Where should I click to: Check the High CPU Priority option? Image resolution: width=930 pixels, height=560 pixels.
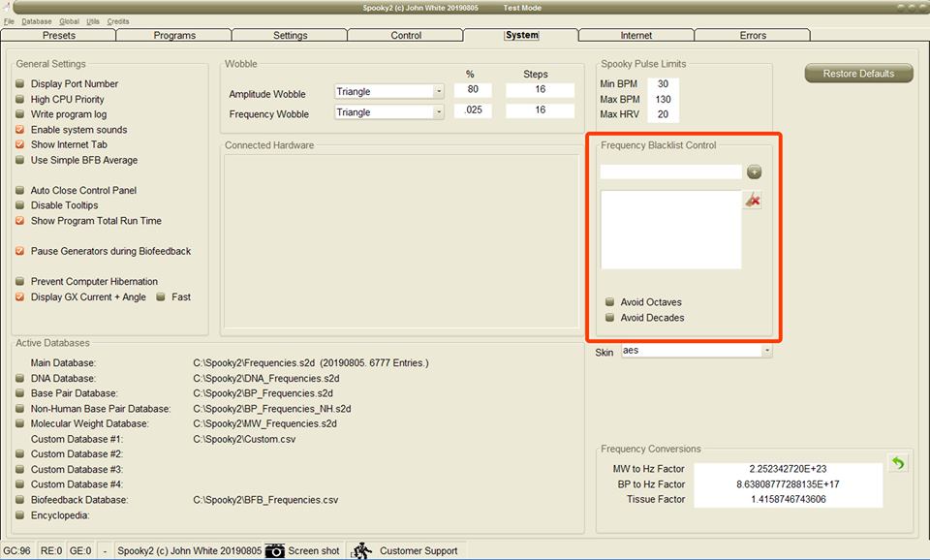[x=19, y=100]
